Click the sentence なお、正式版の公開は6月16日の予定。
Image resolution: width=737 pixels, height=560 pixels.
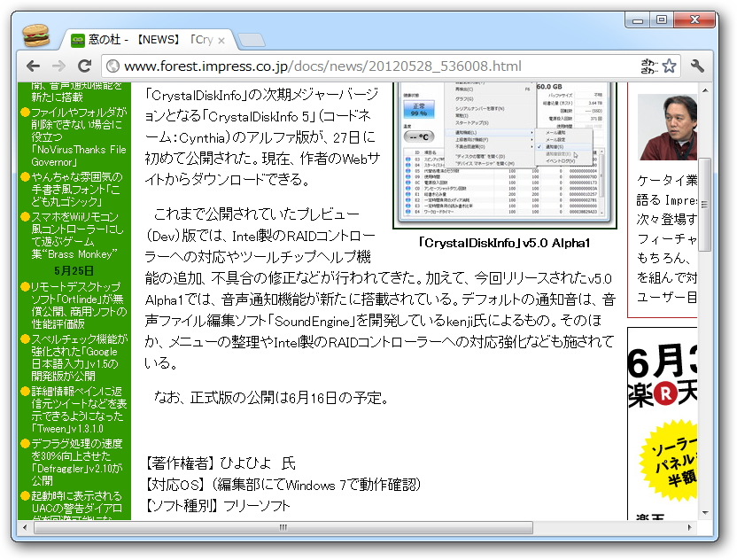272,398
